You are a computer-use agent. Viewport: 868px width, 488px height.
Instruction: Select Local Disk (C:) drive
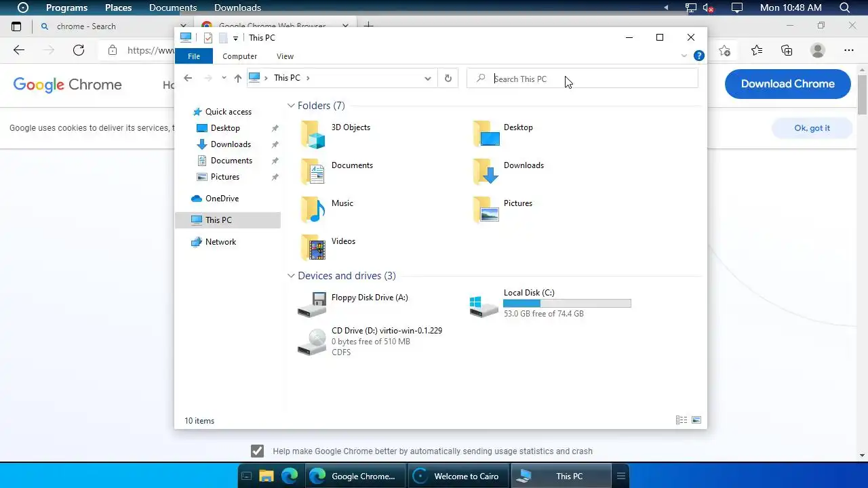tap(550, 303)
